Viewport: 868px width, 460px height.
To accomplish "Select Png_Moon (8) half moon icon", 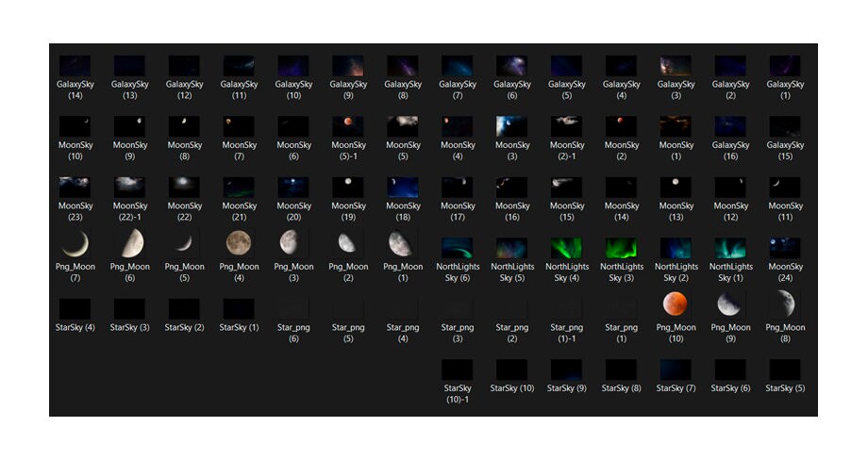I will click(x=786, y=303).
